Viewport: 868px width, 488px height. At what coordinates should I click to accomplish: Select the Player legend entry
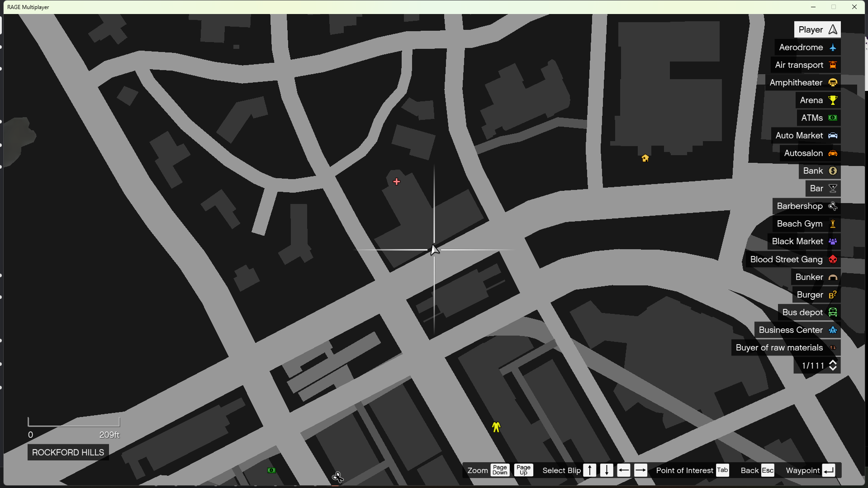pyautogui.click(x=817, y=30)
